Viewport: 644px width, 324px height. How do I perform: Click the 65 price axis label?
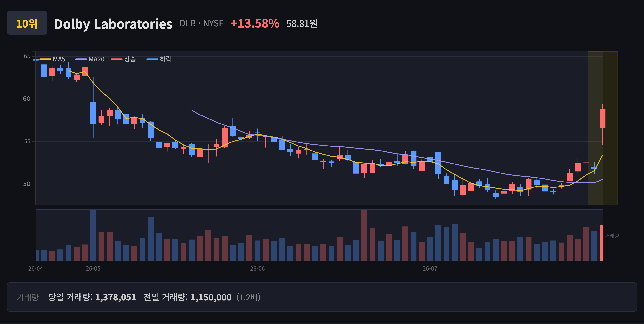tap(27, 56)
